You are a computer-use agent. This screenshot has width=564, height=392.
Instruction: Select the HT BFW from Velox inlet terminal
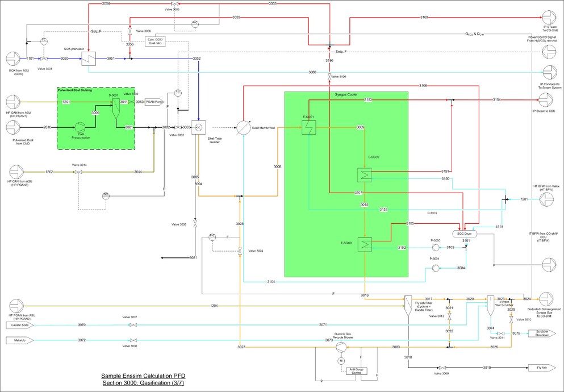546,199
